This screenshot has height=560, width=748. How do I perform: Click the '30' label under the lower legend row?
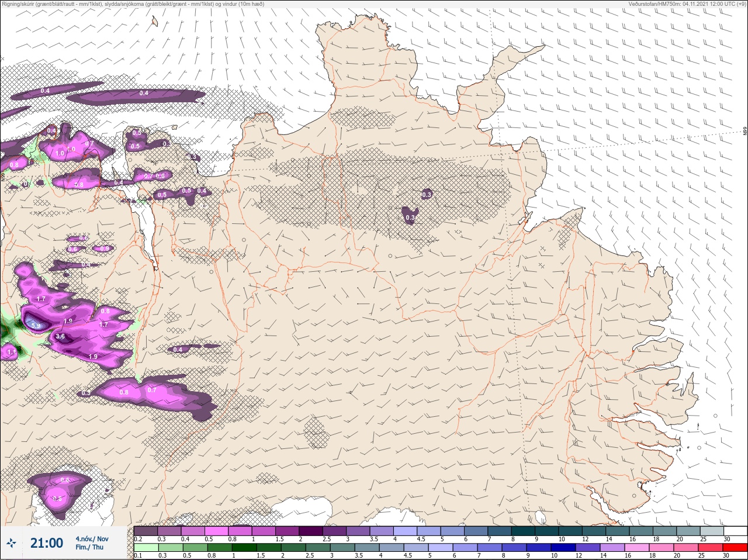(x=726, y=555)
